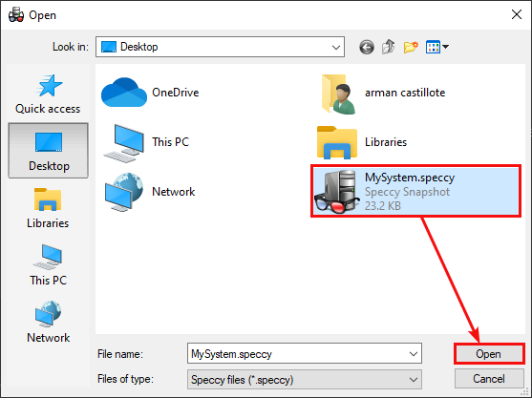Go up one folder level
This screenshot has width=532, height=398.
[x=389, y=47]
